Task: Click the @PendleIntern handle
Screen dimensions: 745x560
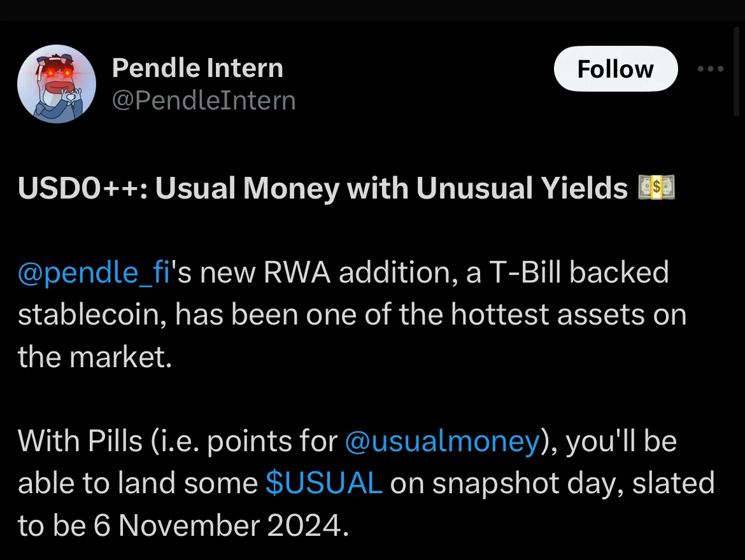Action: click(x=204, y=101)
